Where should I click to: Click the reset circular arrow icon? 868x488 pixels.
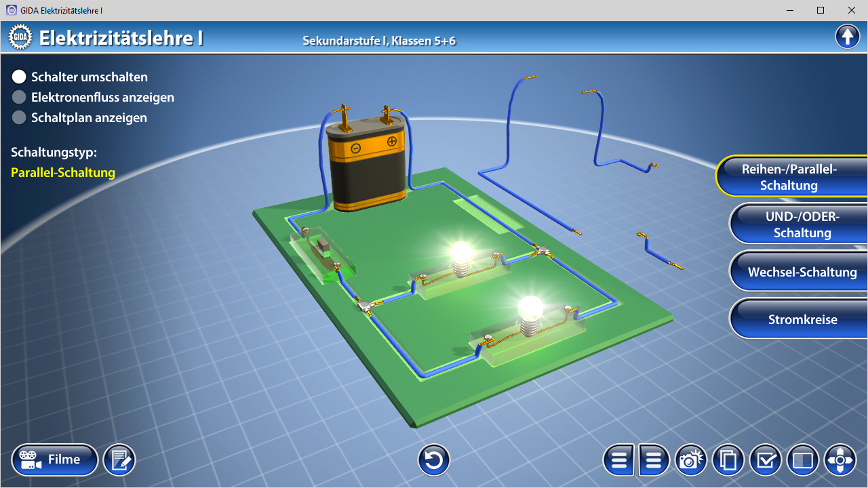pos(434,461)
